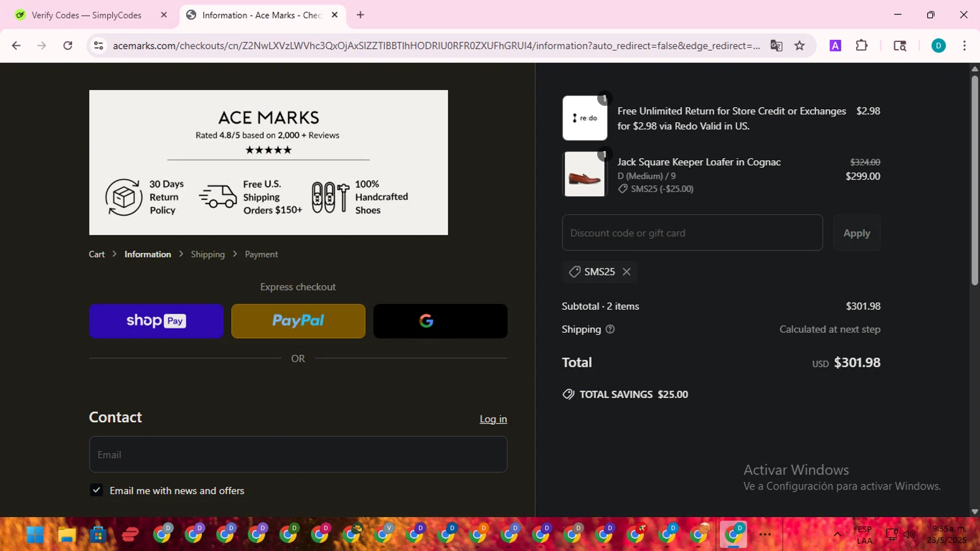980x551 pixels.
Task: Close the Verify Codes — SimplyCodes tab
Action: coord(164,15)
